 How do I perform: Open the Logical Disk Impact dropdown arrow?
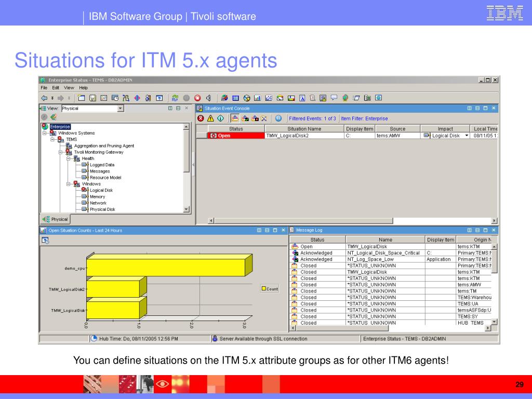[467, 136]
